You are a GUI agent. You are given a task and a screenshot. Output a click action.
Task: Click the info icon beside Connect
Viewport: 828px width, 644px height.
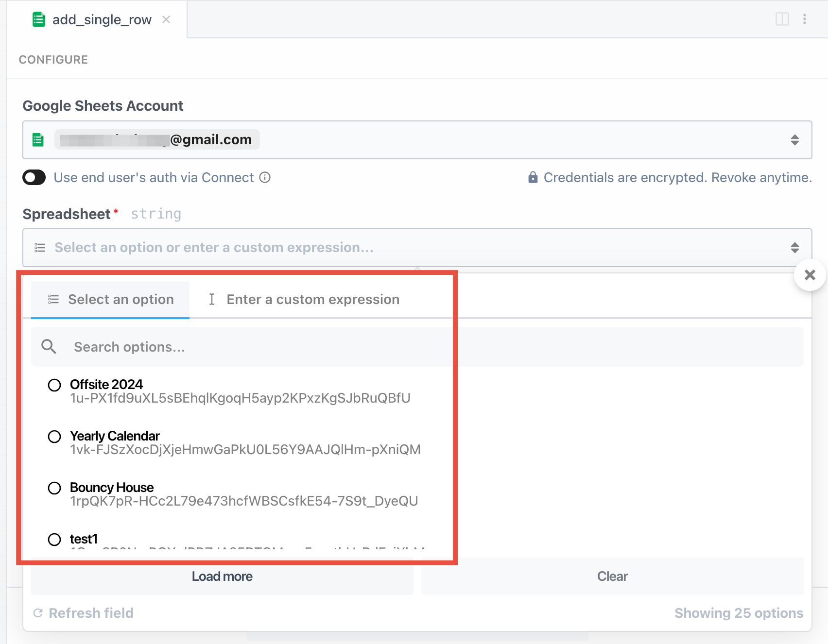click(x=265, y=177)
